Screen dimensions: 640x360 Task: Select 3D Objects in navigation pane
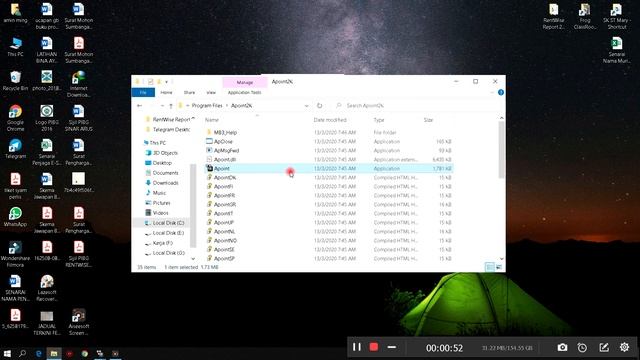point(165,153)
